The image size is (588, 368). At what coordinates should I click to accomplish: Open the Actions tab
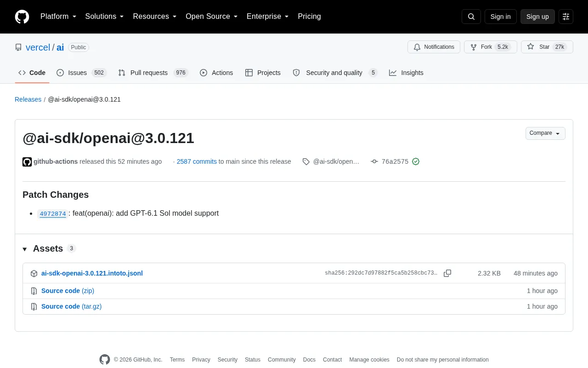click(216, 73)
